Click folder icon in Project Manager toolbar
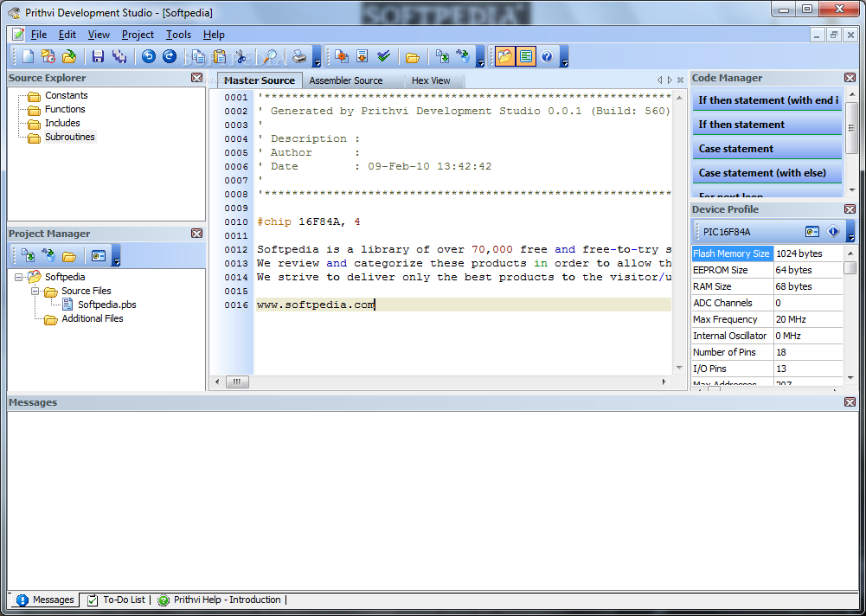 coord(69,256)
